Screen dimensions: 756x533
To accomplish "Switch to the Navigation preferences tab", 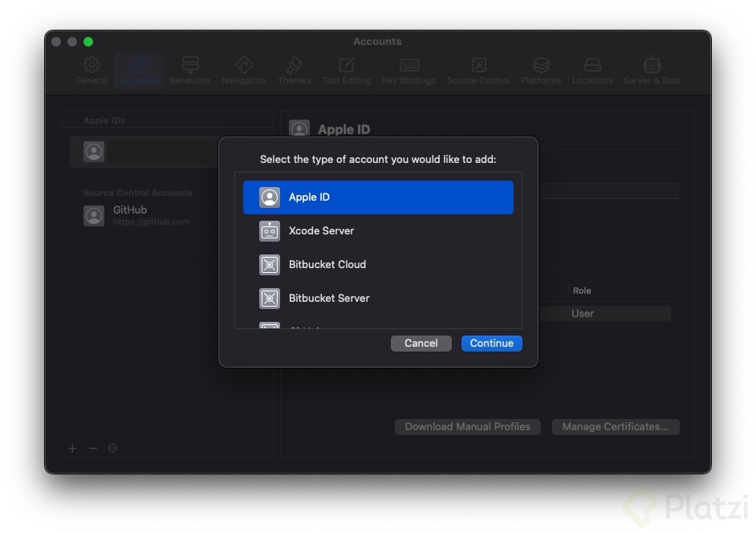I will [244, 71].
